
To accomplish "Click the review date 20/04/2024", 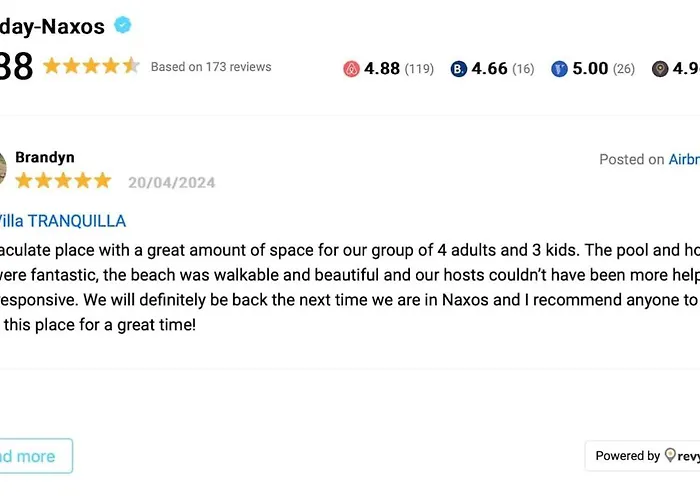I will coord(171,182).
